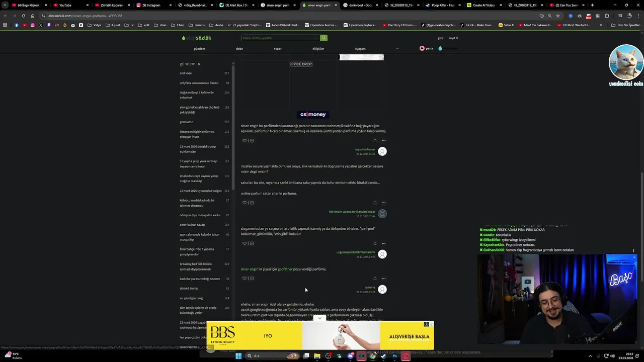
Task: Click the PRICE DROP ad label
Action: click(x=301, y=64)
